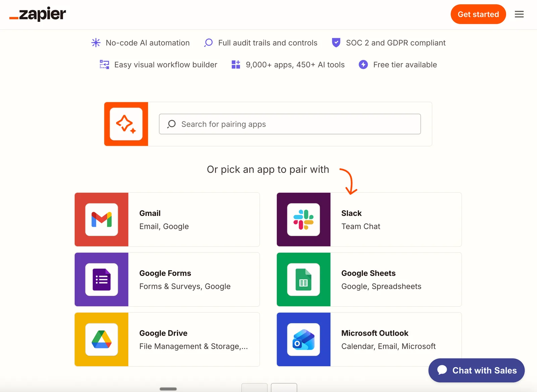Open Chat with Sales
Image resolution: width=537 pixels, height=392 pixels.
476,370
